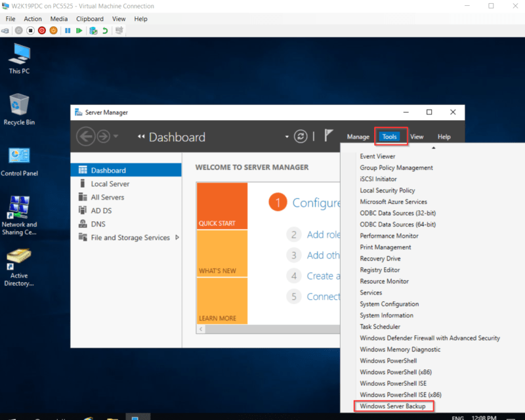525x420 pixels.
Task: Refresh the Server Manager dashboard
Action: tap(301, 136)
